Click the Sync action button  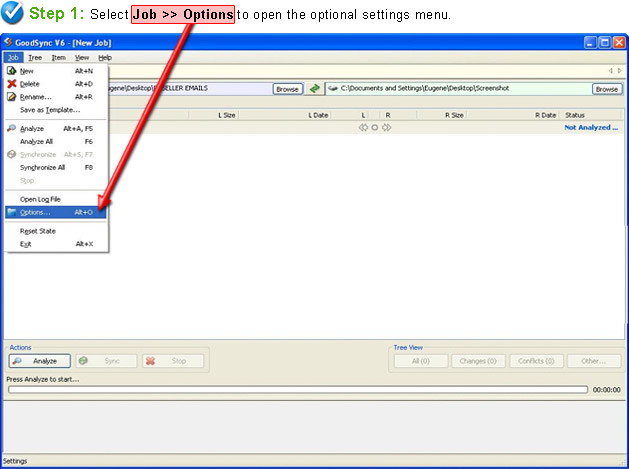[x=106, y=361]
